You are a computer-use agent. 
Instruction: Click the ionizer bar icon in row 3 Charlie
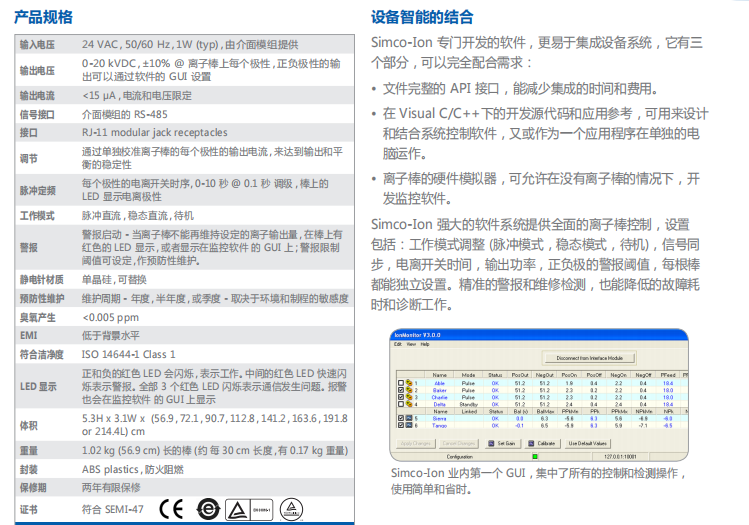pyautogui.click(x=409, y=397)
